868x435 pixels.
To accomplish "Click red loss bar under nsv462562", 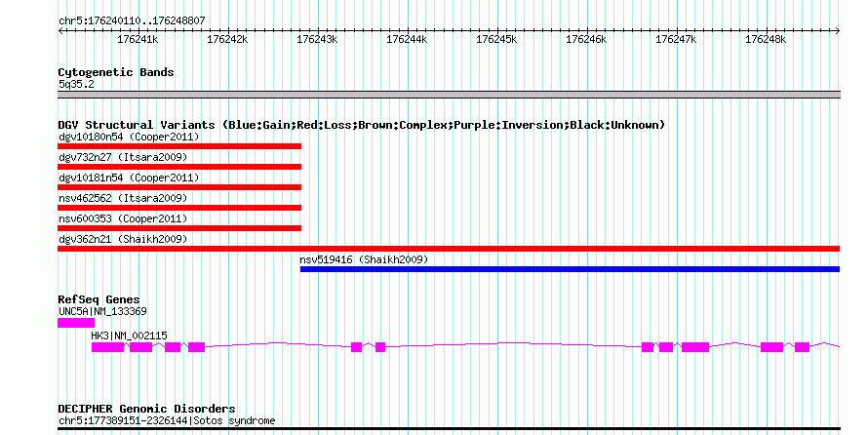I will [179, 208].
